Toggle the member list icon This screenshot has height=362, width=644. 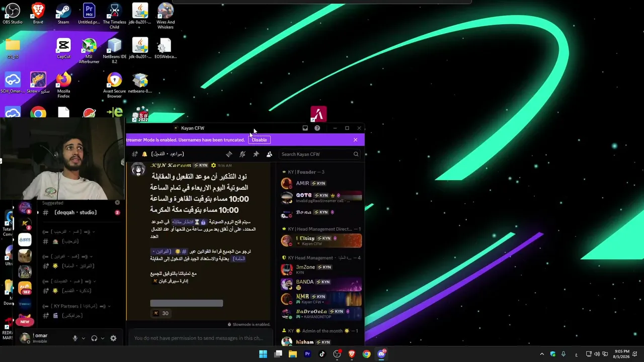269,154
